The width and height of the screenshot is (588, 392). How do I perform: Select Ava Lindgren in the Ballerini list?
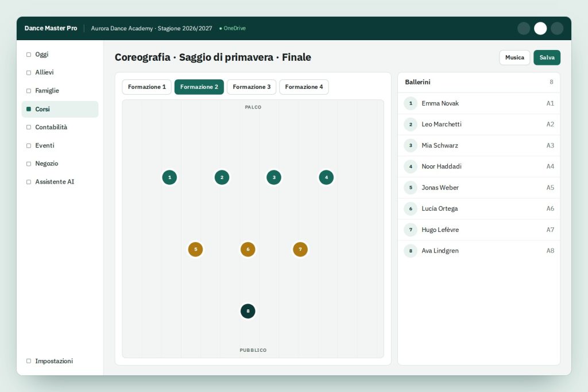tap(479, 251)
